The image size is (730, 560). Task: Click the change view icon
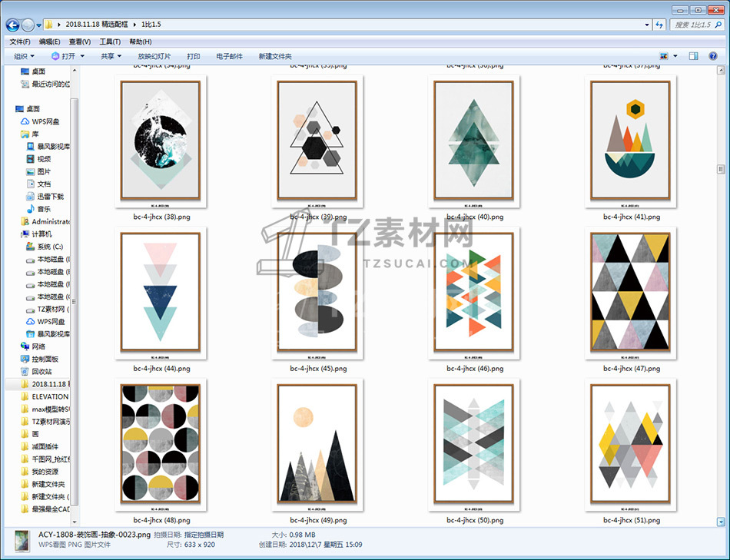[x=664, y=56]
